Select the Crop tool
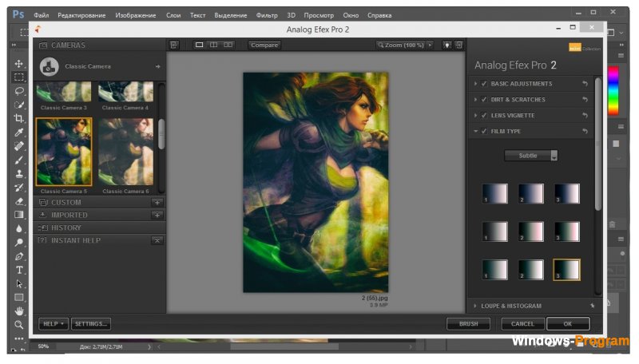The width and height of the screenshot is (639, 364). point(18,118)
